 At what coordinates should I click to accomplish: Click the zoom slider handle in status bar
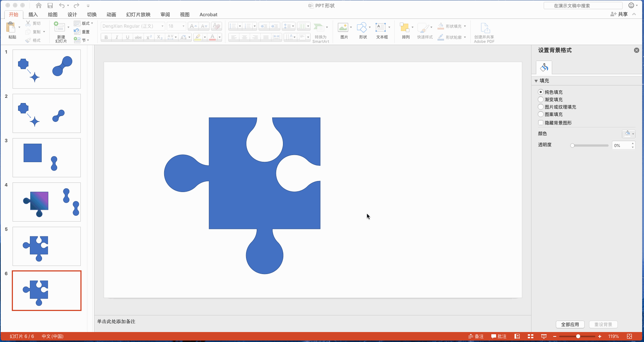pyautogui.click(x=578, y=336)
